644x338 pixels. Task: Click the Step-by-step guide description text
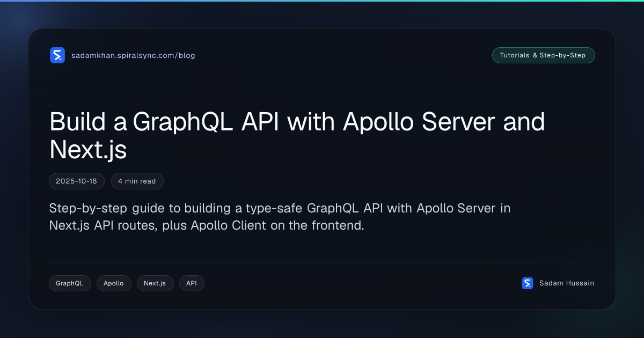(280, 217)
